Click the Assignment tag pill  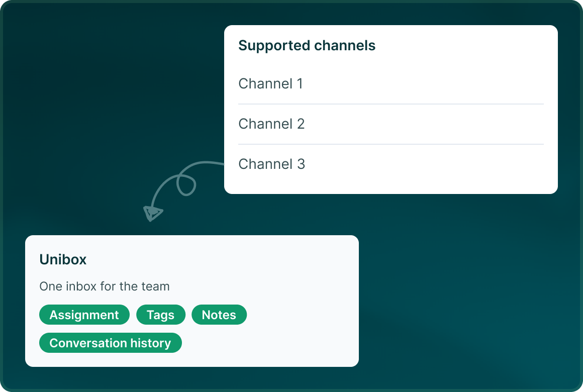84,315
